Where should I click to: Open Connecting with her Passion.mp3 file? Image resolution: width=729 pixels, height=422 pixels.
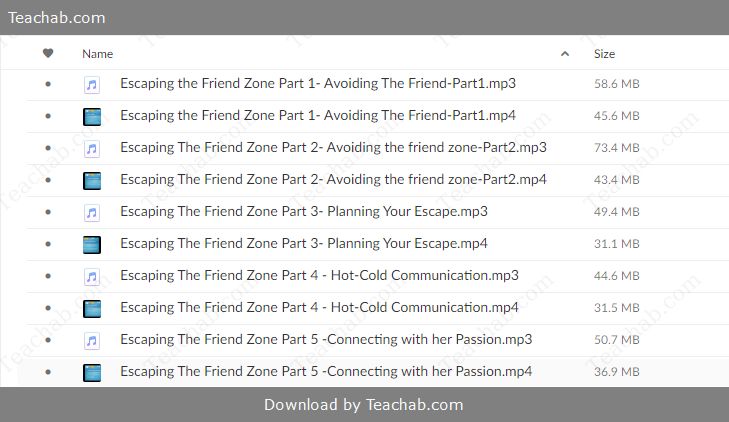tap(326, 340)
